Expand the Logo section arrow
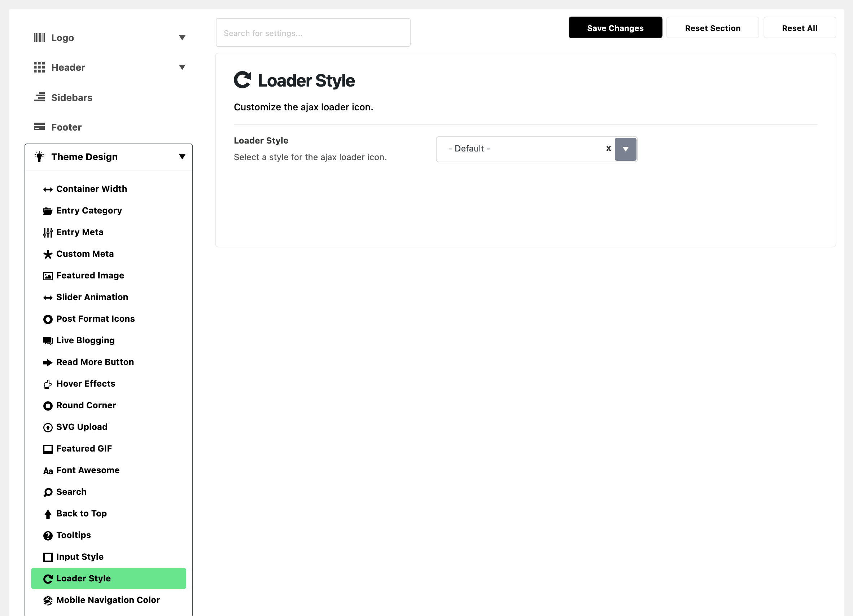Image resolution: width=853 pixels, height=616 pixels. point(182,38)
